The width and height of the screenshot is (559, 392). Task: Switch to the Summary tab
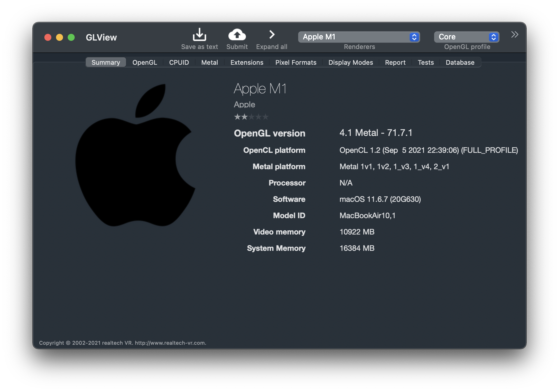106,62
